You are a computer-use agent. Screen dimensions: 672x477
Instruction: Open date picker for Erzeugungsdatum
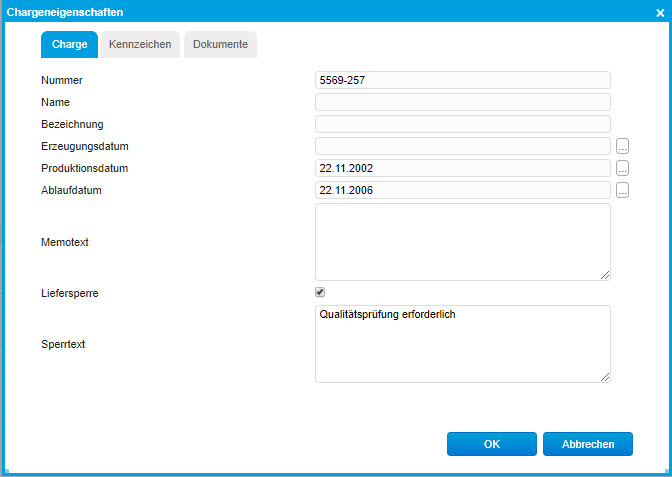(622, 146)
